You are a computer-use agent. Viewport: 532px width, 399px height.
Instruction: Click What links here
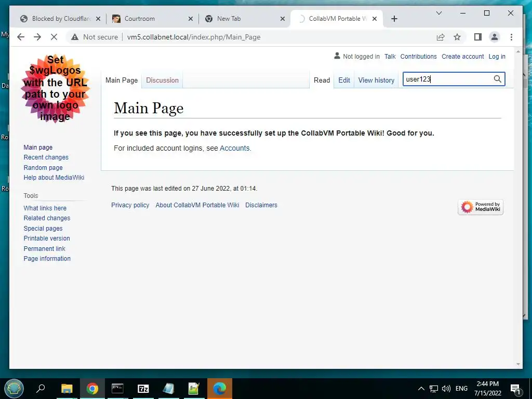coord(45,208)
